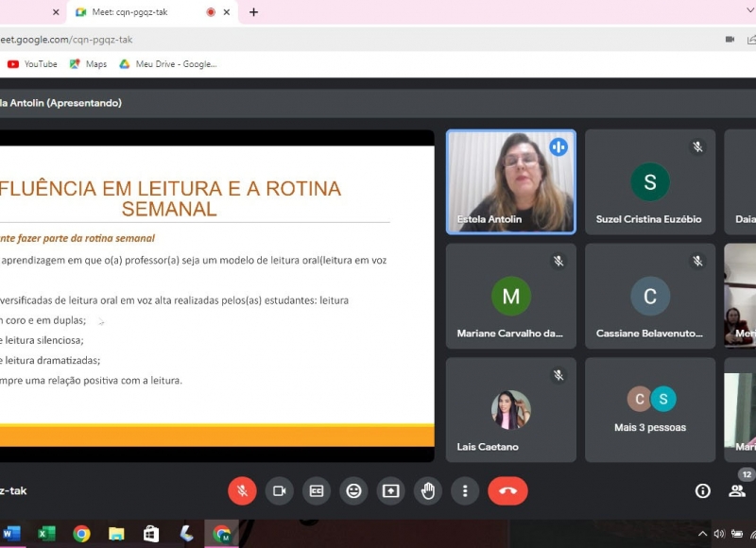Open Excel from the taskbar

46,534
